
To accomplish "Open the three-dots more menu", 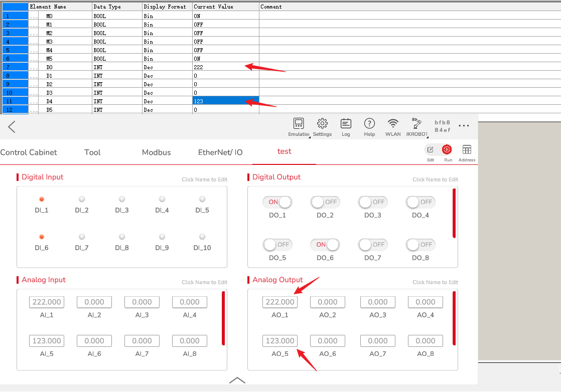I will coord(464,126).
